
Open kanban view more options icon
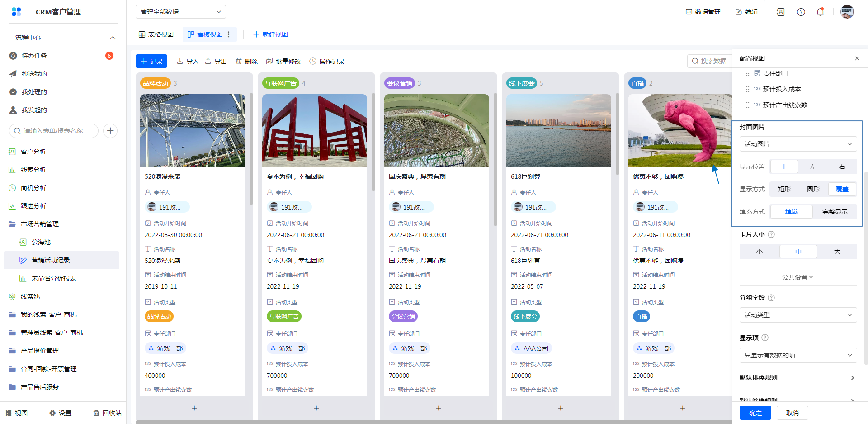229,34
